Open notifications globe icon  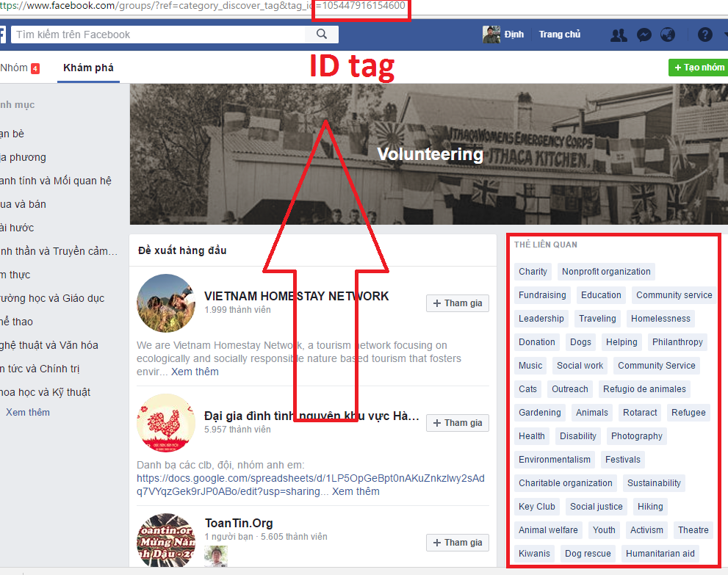(668, 35)
